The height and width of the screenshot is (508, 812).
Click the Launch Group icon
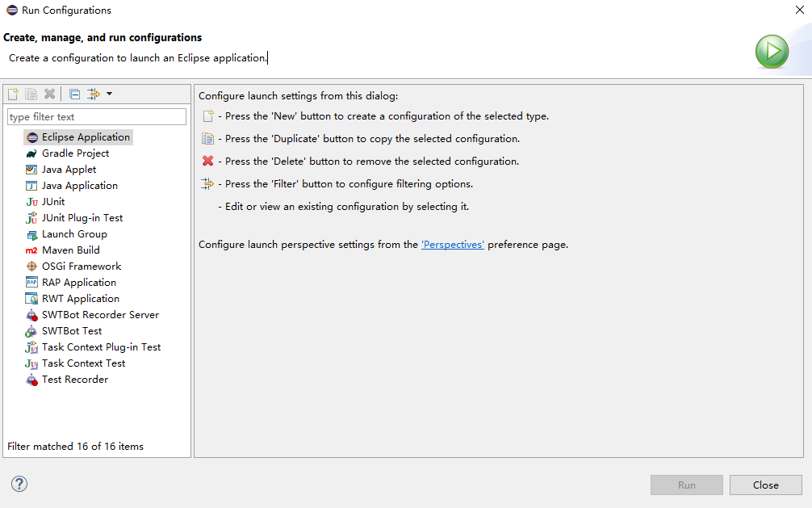(31, 234)
